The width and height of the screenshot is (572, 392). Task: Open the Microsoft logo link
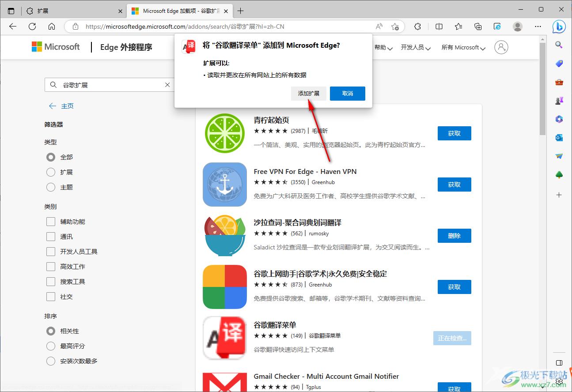point(56,47)
